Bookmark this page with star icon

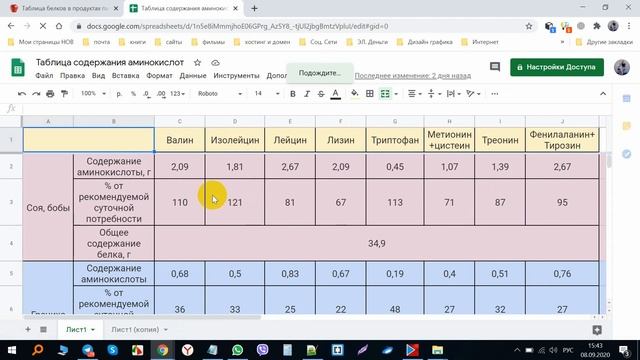click(x=529, y=26)
